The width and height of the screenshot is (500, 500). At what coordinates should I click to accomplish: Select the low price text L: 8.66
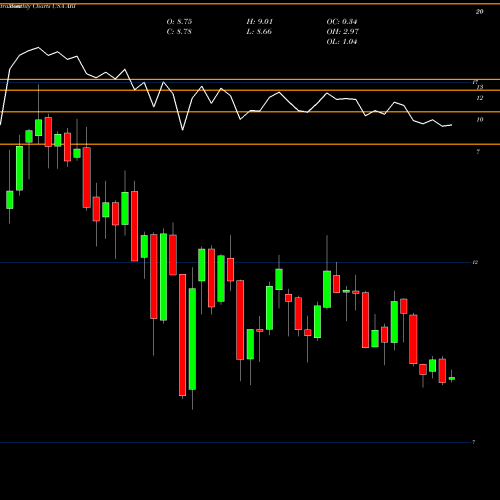259,32
